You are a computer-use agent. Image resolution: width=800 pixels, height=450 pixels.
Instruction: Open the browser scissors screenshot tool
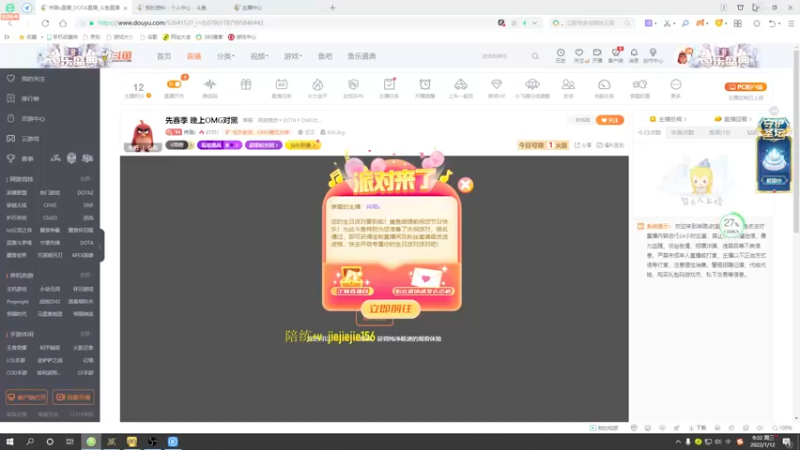667,23
